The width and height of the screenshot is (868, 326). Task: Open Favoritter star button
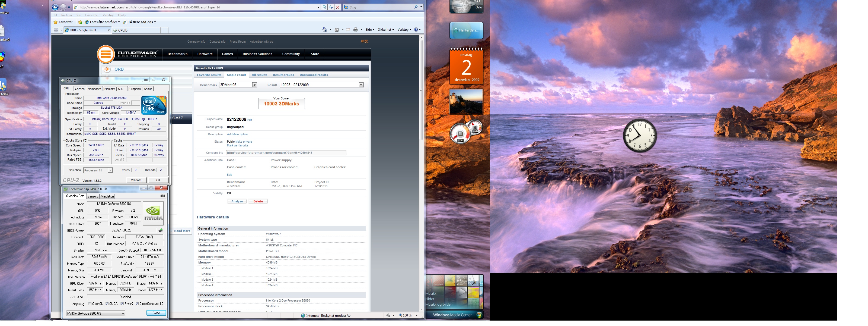[63, 22]
